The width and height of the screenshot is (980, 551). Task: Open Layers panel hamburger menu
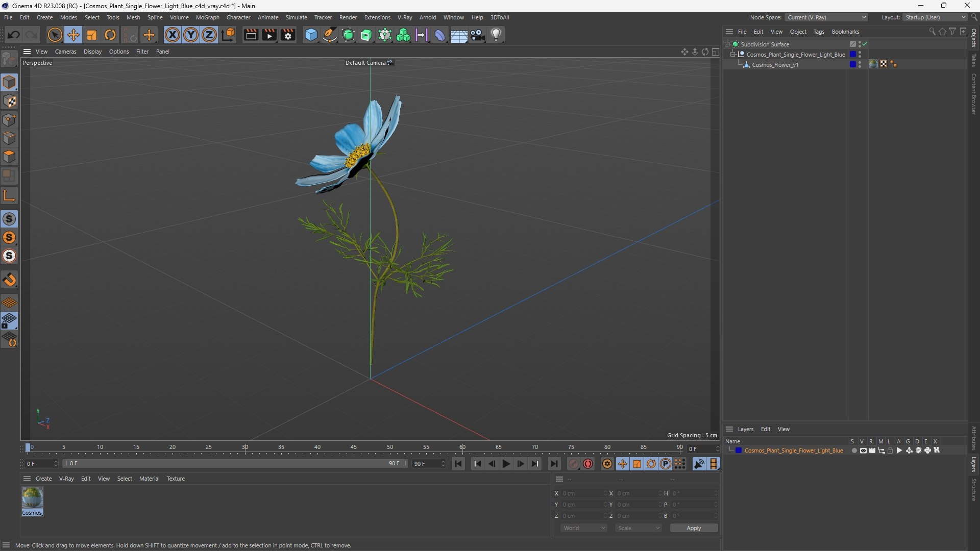click(x=729, y=429)
